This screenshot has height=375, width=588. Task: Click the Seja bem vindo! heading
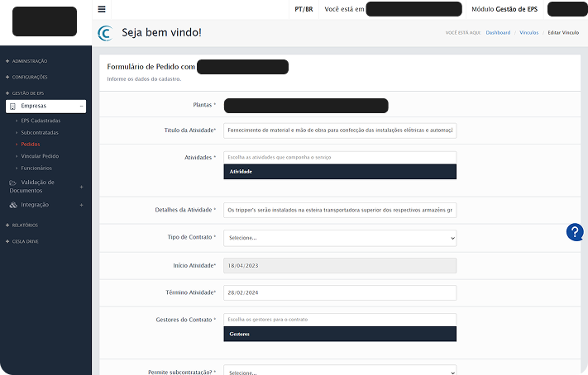coord(161,32)
